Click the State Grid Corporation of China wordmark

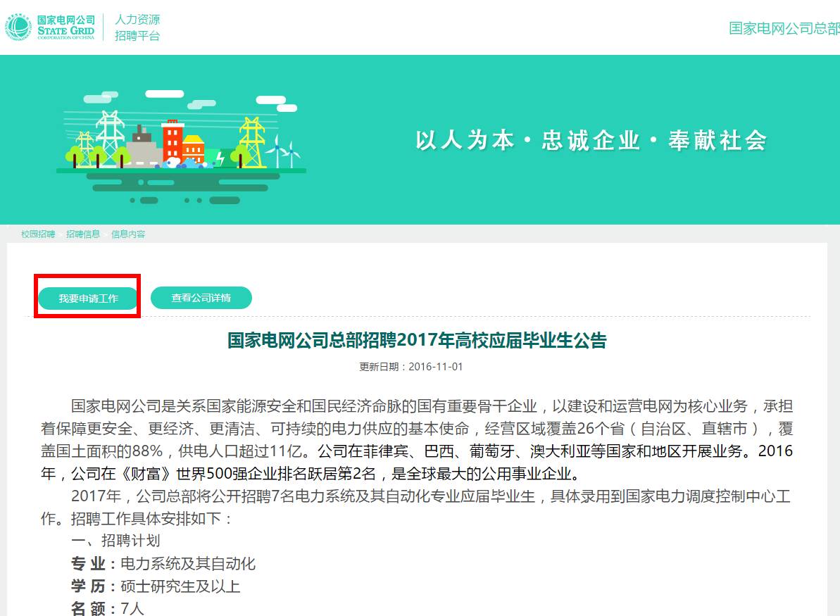66,27
